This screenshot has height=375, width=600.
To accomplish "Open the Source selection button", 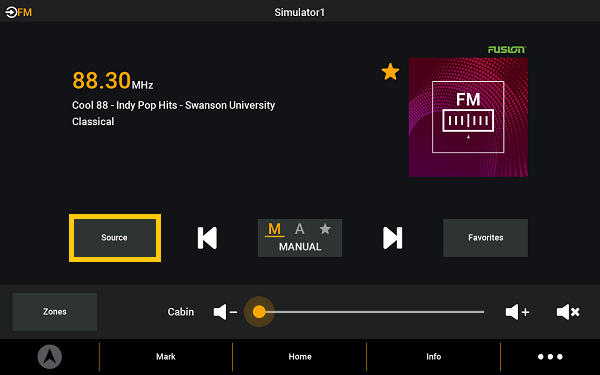I will 115,238.
